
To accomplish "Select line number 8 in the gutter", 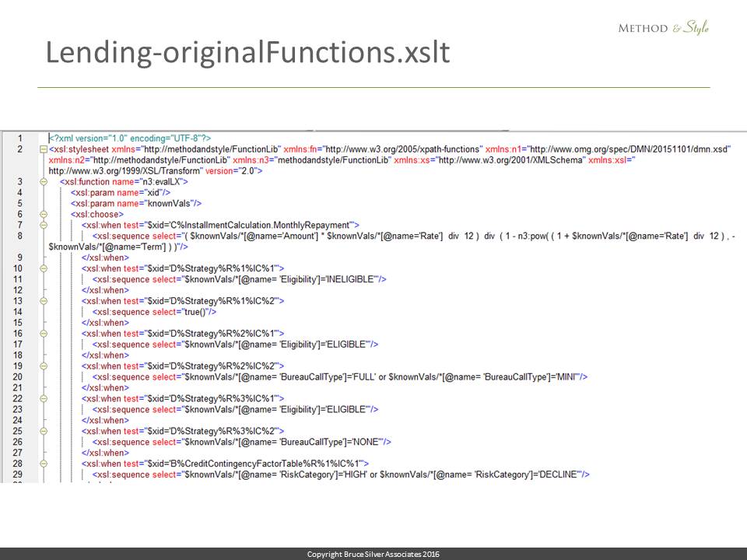I will tap(19, 236).
